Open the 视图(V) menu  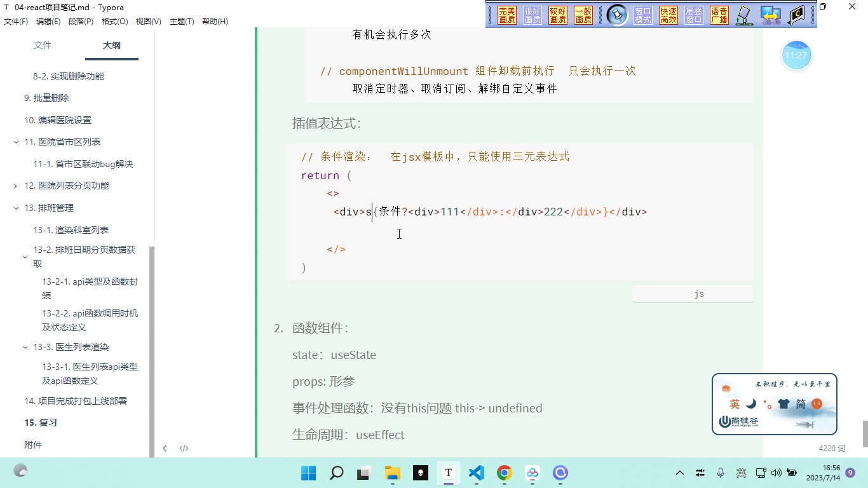click(148, 22)
